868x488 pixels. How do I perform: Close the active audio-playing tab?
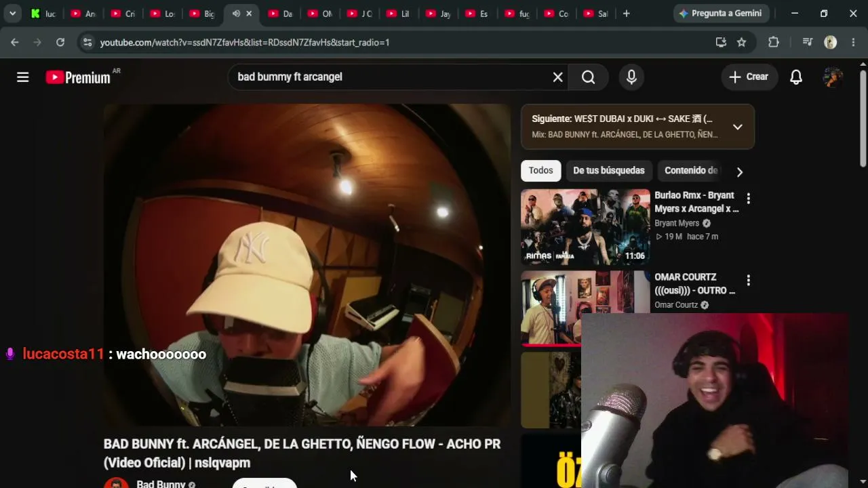coord(249,14)
